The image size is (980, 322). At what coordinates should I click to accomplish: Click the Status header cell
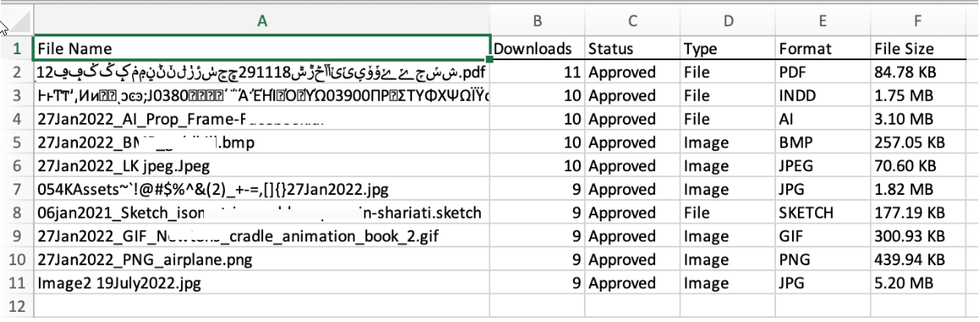[632, 48]
